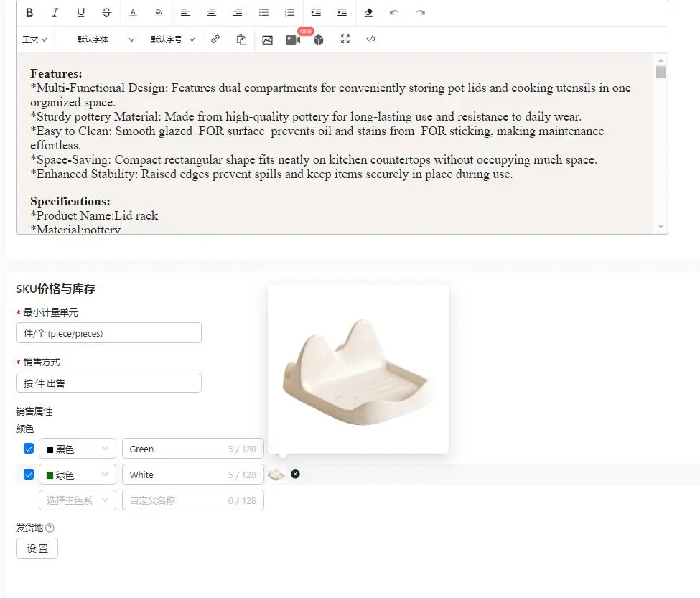Screen dimensions: 700x598
Task: Uncheck the 黑色 color checkbox
Action: pos(29,449)
